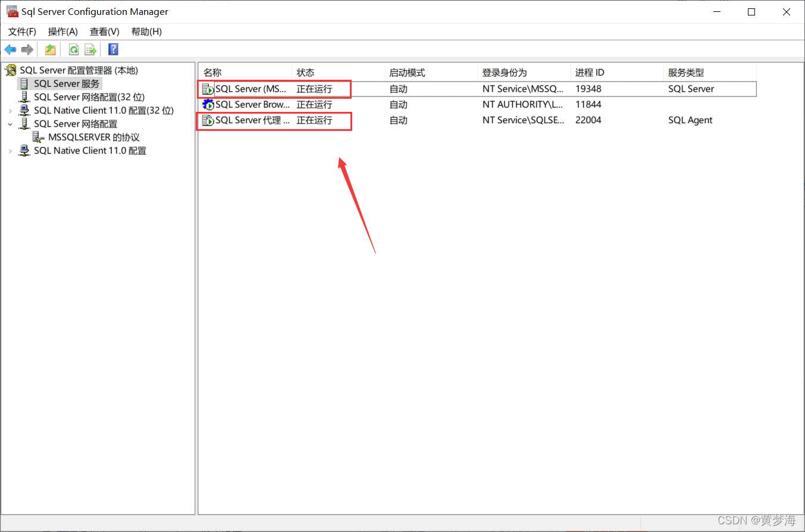805x532 pixels.
Task: Click the SQL Server 配置管理器 root node icon
Action: click(11, 70)
